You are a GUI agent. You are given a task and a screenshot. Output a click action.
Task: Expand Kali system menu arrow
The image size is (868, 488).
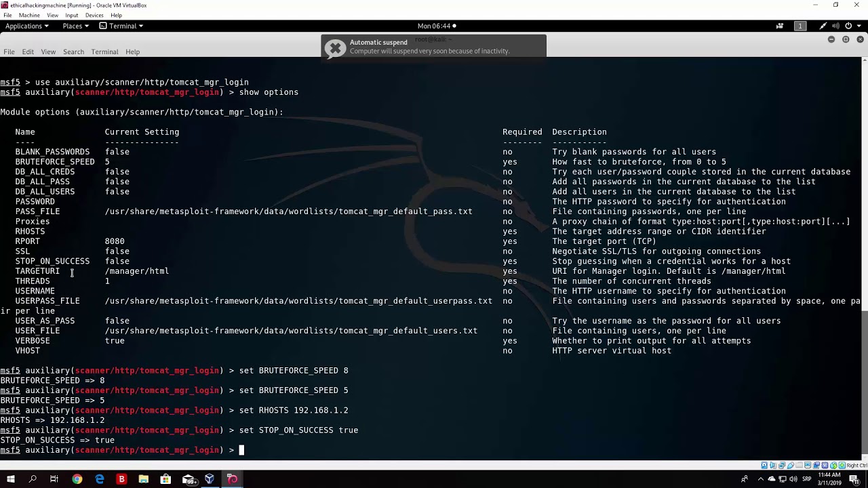859,26
